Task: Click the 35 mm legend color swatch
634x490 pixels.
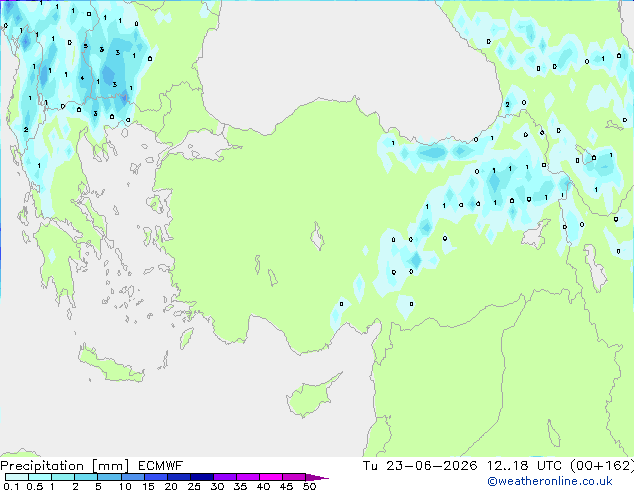Action: (247, 477)
